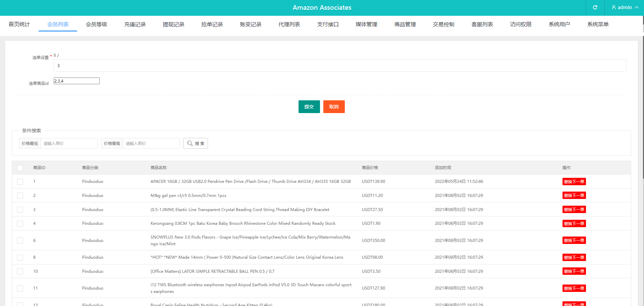Click the red replace button for APACER pendrive row

click(x=574, y=182)
